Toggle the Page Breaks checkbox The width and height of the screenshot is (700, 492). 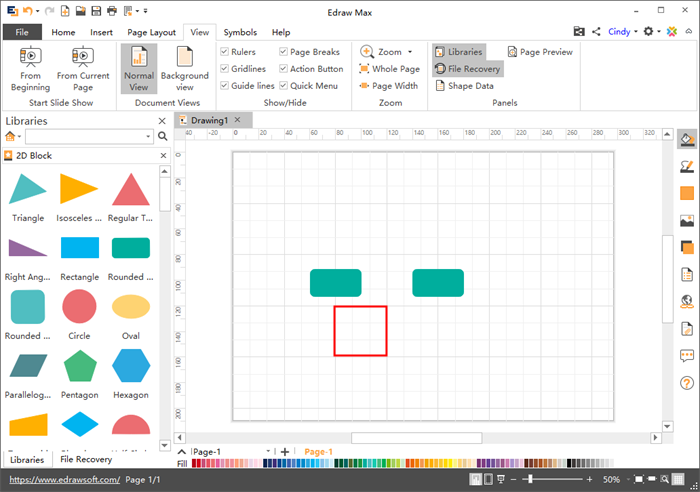[x=283, y=52]
